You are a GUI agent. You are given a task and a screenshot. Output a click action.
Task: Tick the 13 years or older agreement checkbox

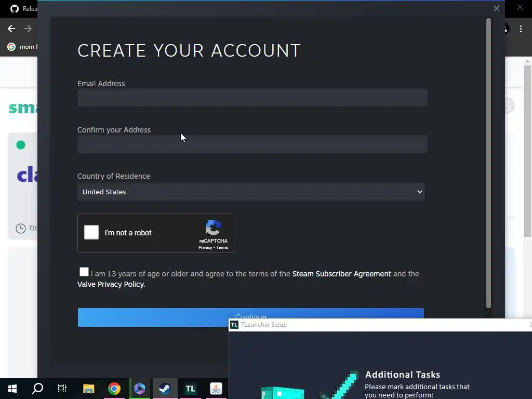[84, 272]
